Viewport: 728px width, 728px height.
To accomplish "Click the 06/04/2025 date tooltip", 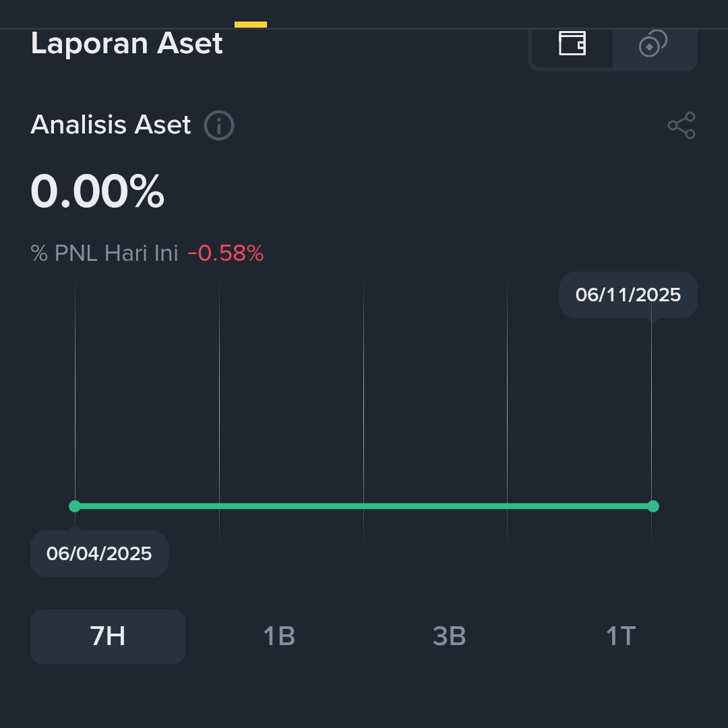I will click(x=99, y=553).
